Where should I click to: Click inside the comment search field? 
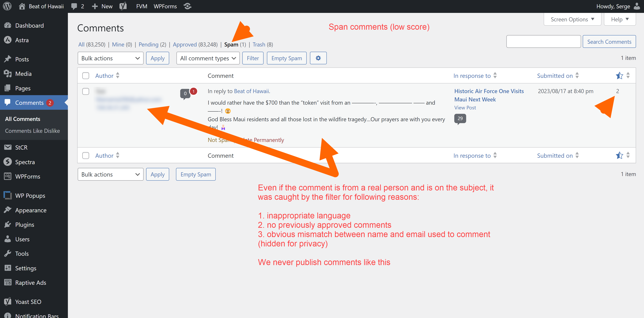coord(543,42)
